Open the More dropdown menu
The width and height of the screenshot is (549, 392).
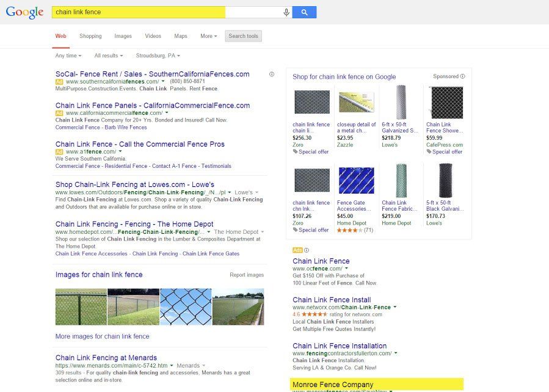[x=209, y=36]
